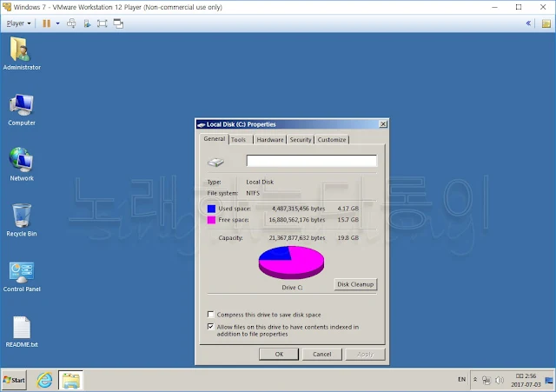Switch to the Tools tab
Viewport: 556px width, 392px height.
(x=241, y=140)
